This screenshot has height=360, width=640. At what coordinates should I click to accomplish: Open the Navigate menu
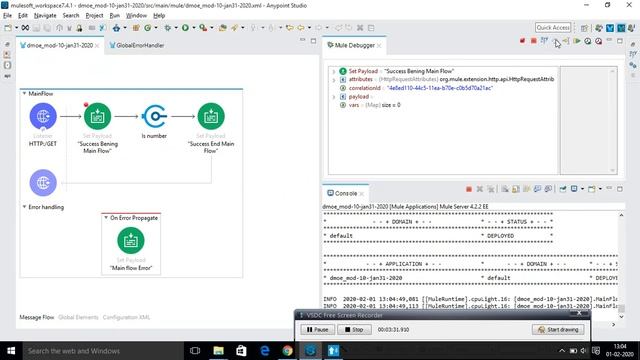[45, 16]
